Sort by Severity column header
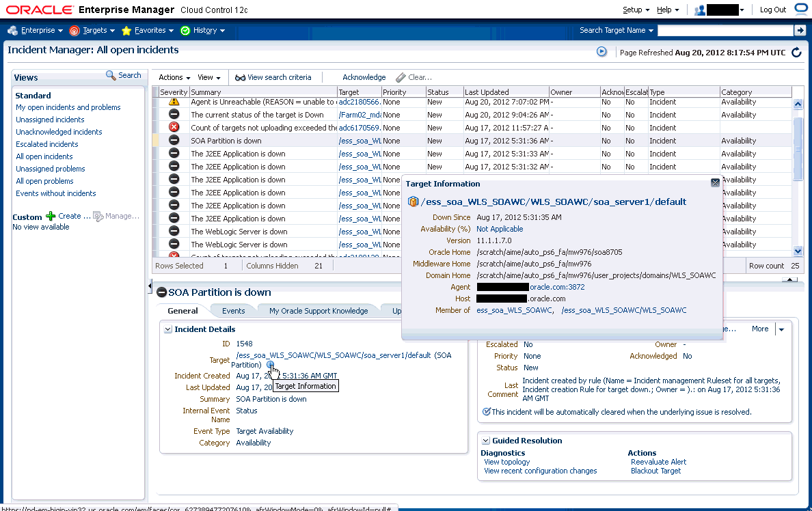Image resolution: width=812 pixels, height=511 pixels. (174, 92)
